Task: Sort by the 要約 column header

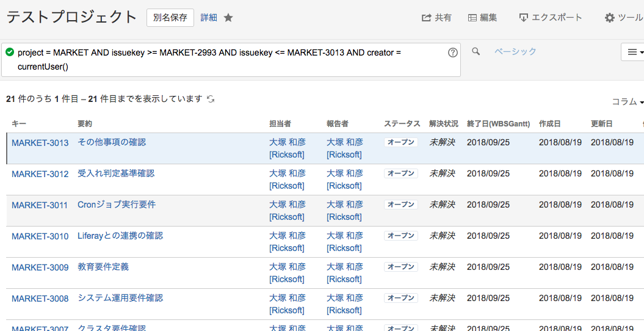Action: click(x=85, y=123)
